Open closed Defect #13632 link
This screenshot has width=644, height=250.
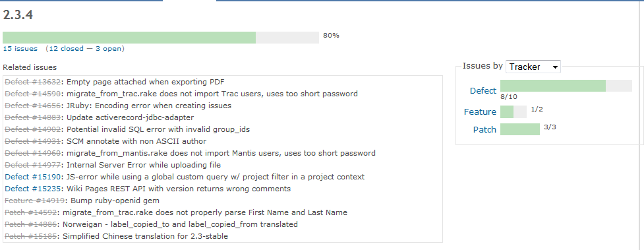click(33, 81)
